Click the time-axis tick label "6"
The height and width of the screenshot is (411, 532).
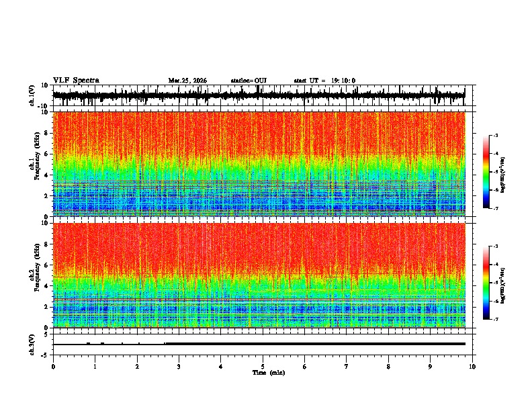pyautogui.click(x=305, y=367)
